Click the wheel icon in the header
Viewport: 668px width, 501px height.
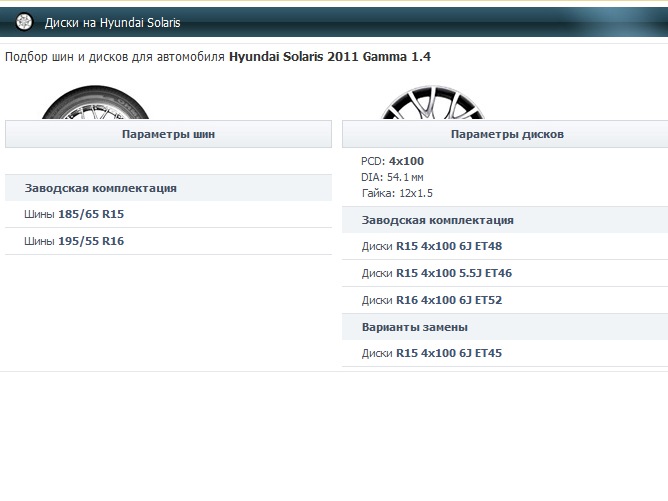(x=24, y=22)
